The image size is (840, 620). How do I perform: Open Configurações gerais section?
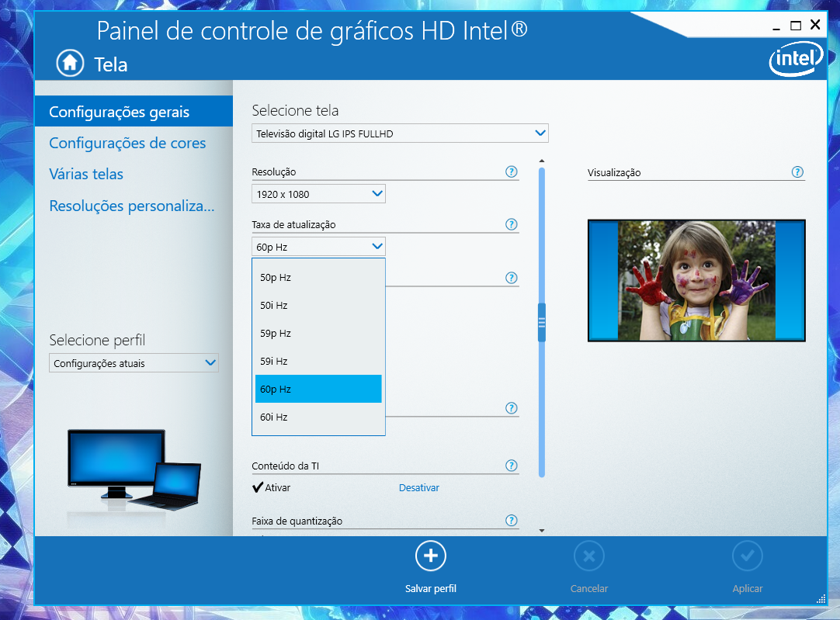pyautogui.click(x=134, y=112)
